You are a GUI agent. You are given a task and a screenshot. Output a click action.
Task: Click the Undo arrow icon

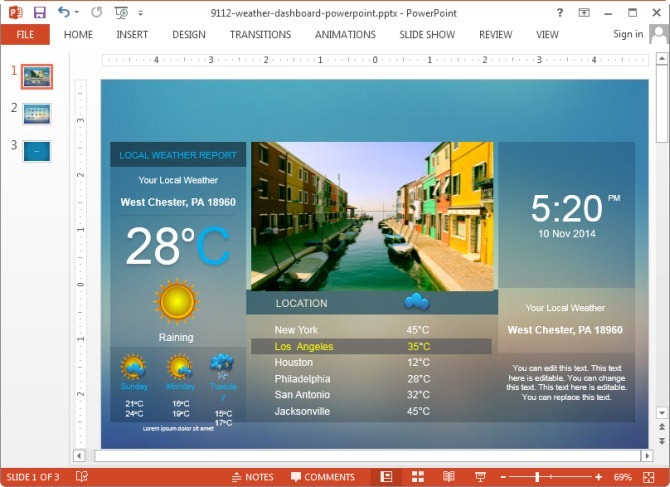coord(63,12)
